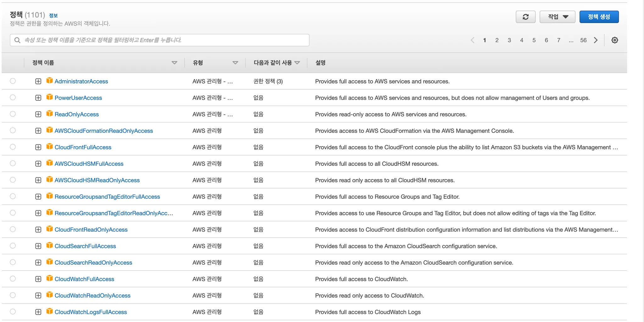Click the AdministratorAccess policy box icon
This screenshot has height=322, width=644.
click(x=49, y=81)
